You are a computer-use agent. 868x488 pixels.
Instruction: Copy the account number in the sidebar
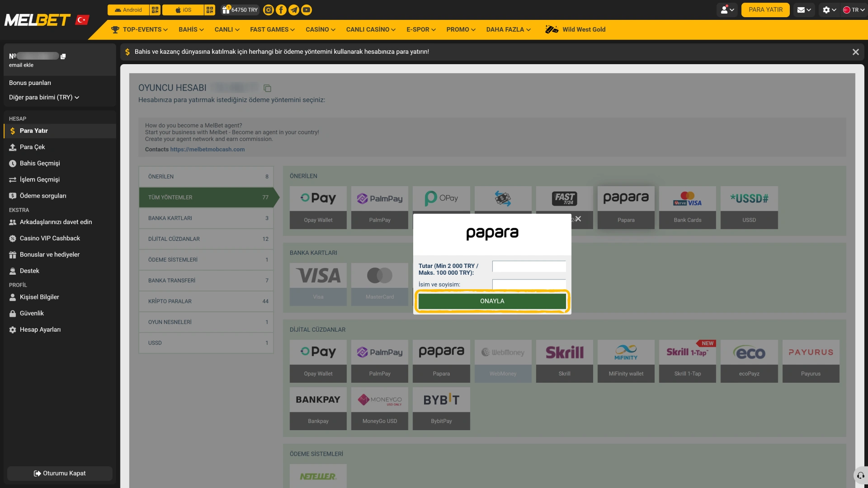point(63,56)
